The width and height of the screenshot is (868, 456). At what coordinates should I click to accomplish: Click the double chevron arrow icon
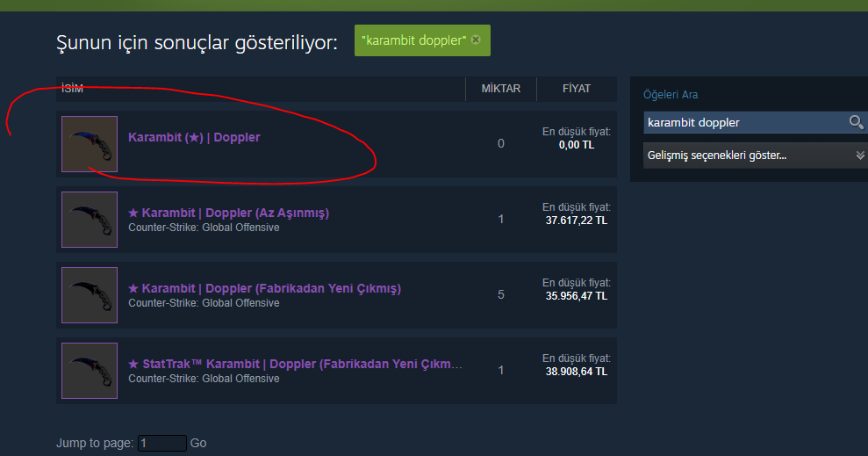(860, 156)
